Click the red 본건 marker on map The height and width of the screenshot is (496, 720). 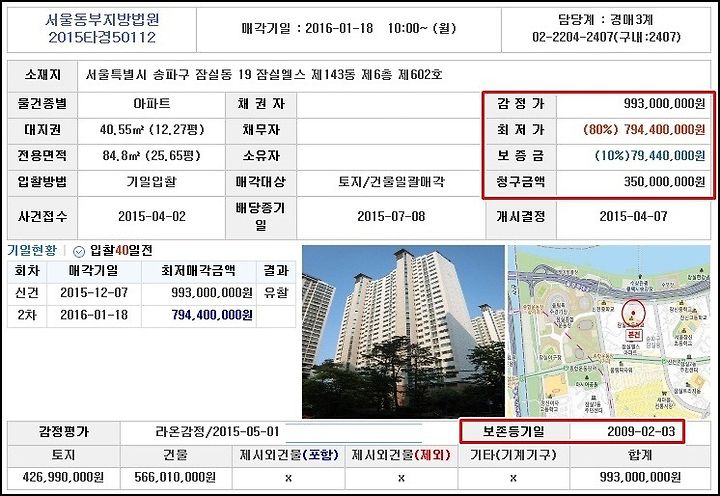tap(633, 335)
